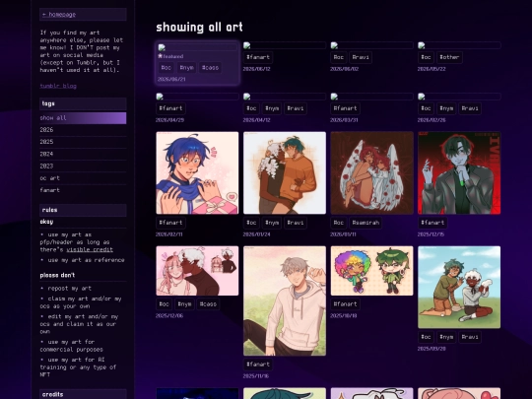Open the rainbow-afro chibi fanart thumbnail

[371, 271]
